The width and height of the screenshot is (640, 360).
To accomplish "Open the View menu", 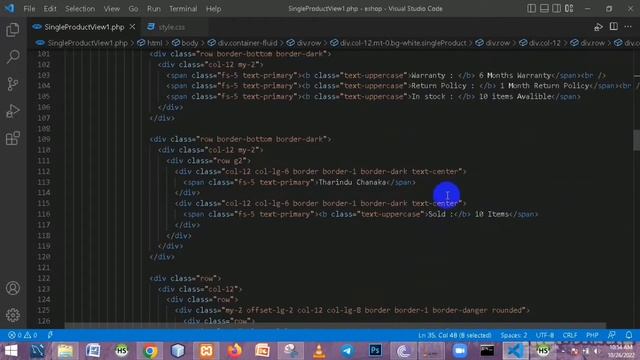I will point(112,9).
